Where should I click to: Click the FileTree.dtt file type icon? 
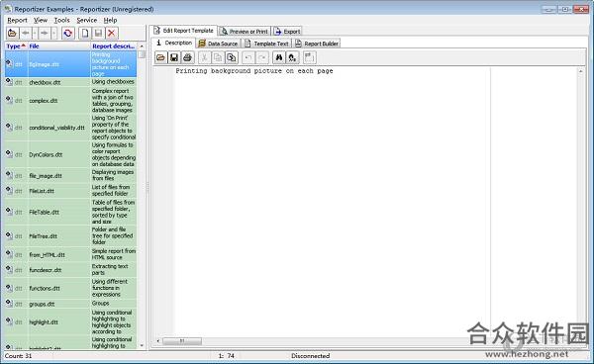coord(9,235)
